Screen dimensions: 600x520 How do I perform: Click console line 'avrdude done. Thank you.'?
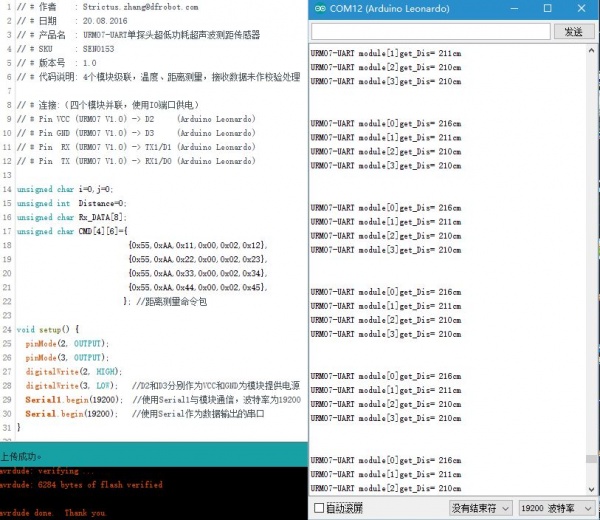(53, 513)
